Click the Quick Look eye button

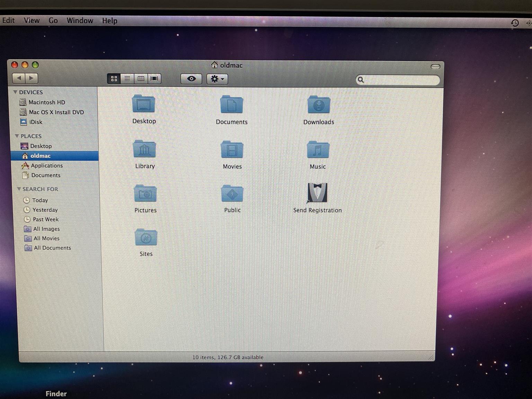(x=191, y=79)
